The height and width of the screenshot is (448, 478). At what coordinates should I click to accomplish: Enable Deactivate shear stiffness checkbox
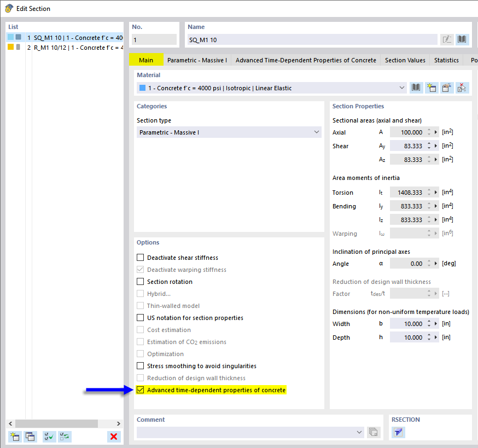(140, 258)
